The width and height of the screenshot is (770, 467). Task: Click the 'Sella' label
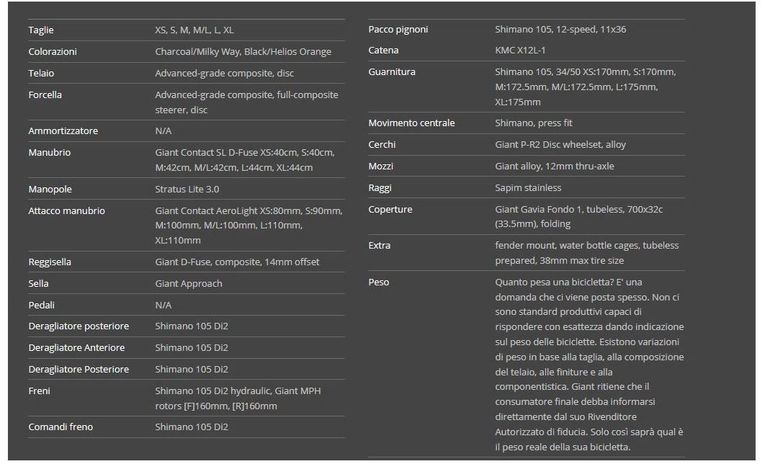pyautogui.click(x=38, y=283)
